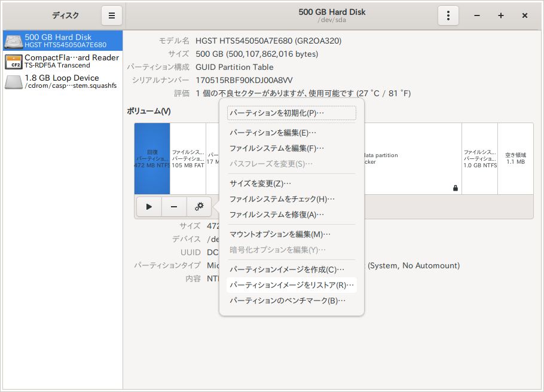Select the 1.0 GB NTFS partition block

click(x=480, y=158)
